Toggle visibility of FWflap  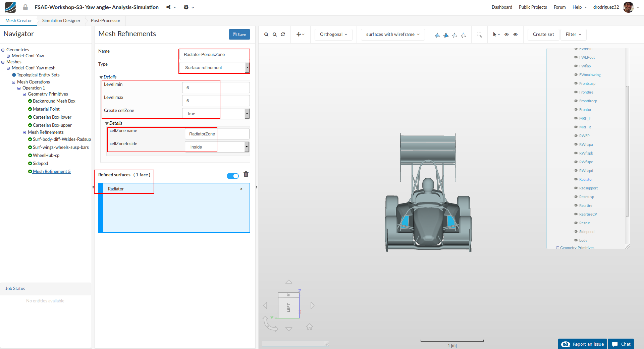tap(576, 66)
